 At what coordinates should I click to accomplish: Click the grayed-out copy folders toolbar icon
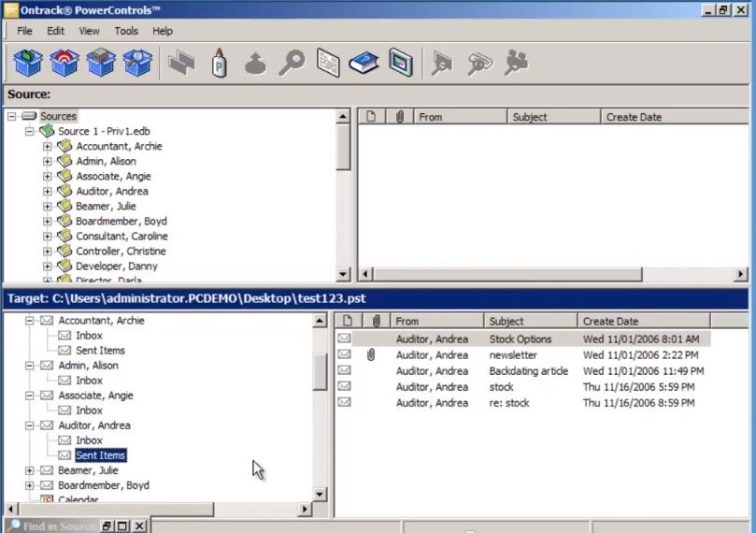click(181, 64)
